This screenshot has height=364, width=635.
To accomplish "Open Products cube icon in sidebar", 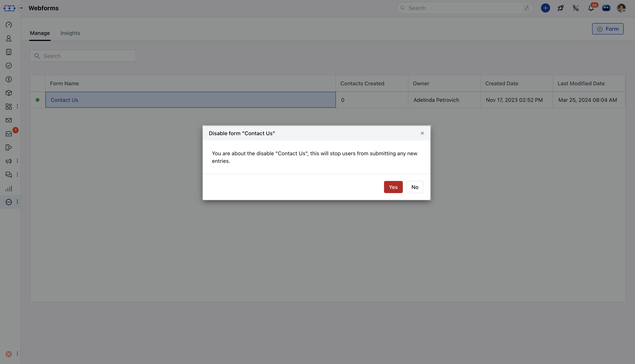I will 9,93.
